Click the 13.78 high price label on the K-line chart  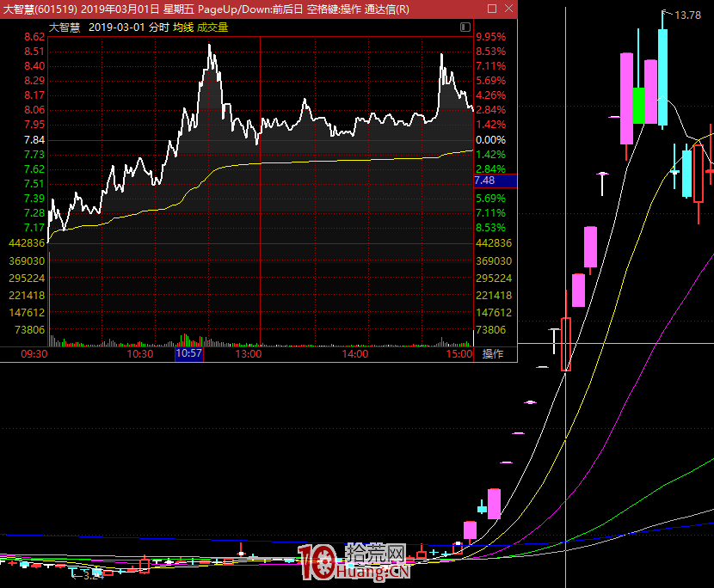point(687,15)
